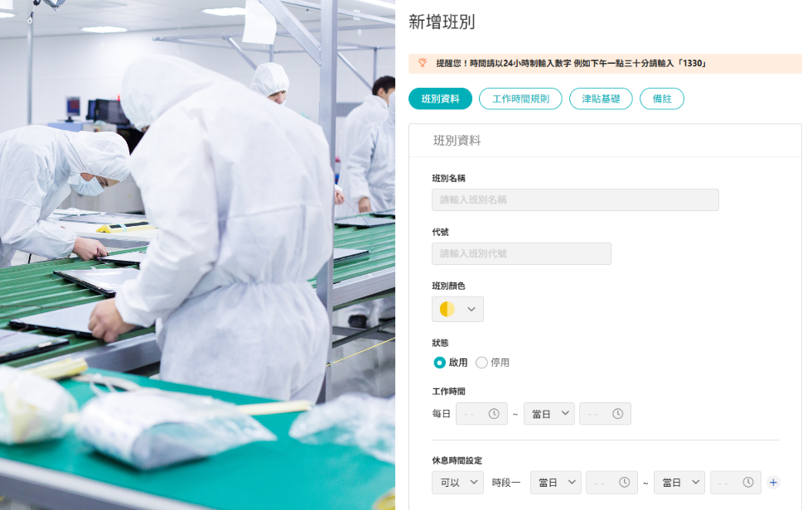Click the clock icon in daily end time
The image size is (812, 510).
pyautogui.click(x=617, y=414)
